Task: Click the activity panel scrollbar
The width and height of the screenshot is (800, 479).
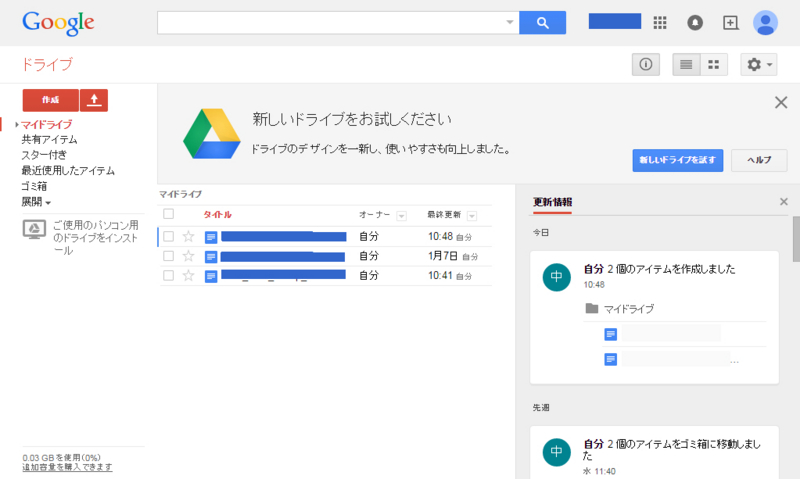Action: point(796,239)
